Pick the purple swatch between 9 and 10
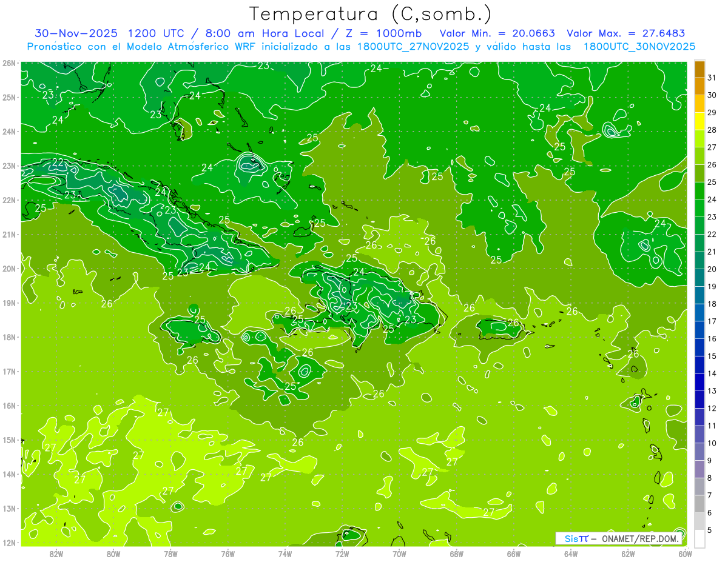Viewport: 728px width, 562px height. point(699,452)
